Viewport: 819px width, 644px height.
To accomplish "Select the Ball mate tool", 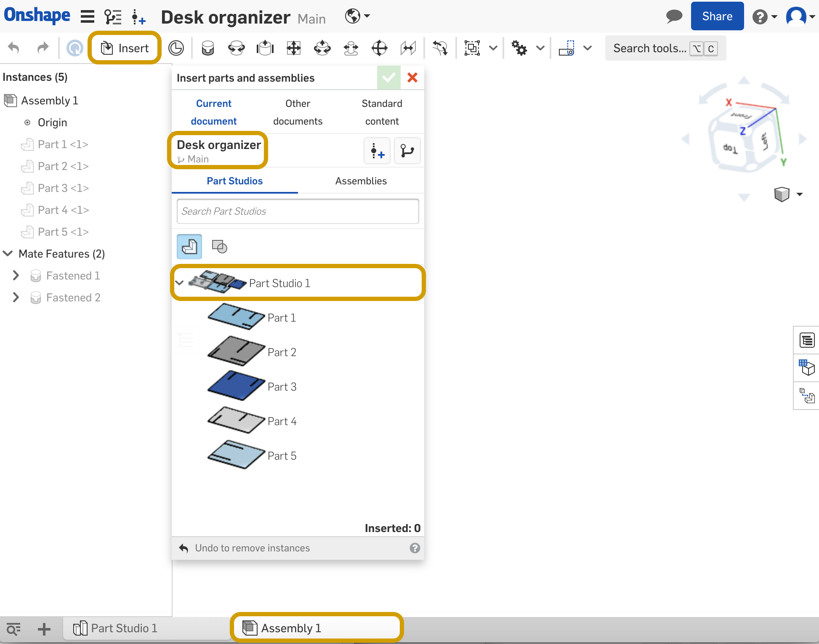I will click(380, 48).
